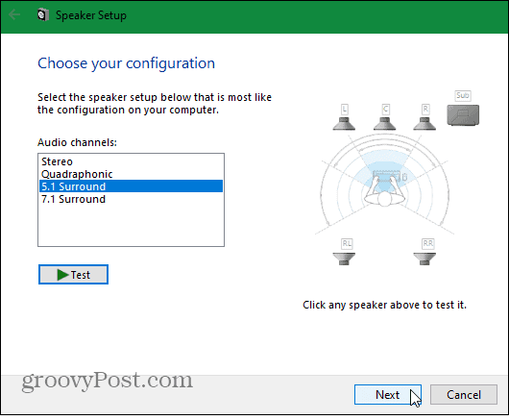Click the subwoofer icon
Screen dimensions: 509x420
[x=463, y=115]
